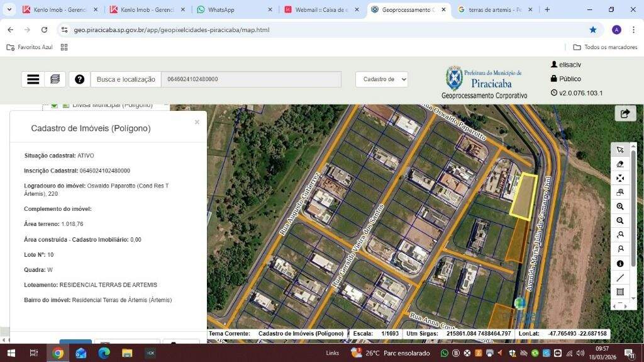Image resolution: width=644 pixels, height=362 pixels.
Task: Click the Área terreno value 1.018,76
Action: tap(72, 224)
